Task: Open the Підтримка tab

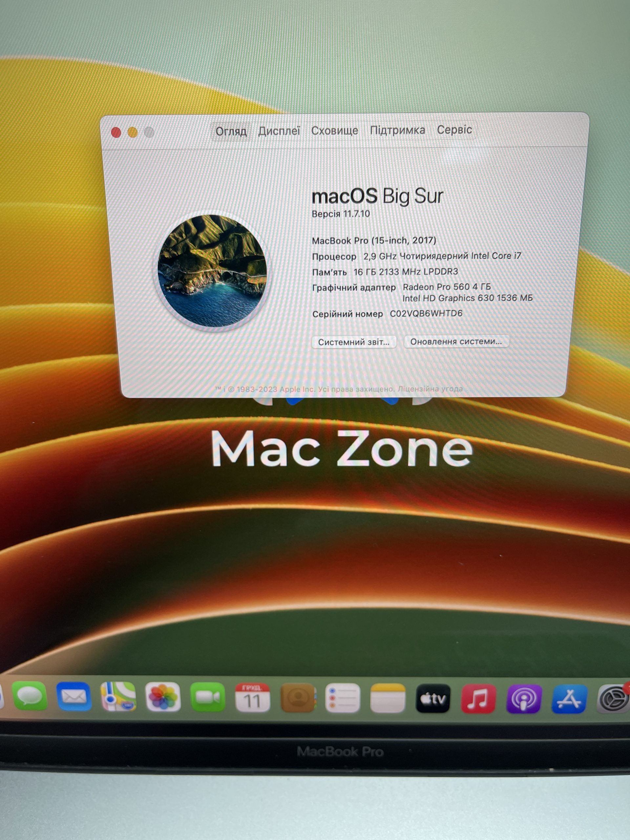Action: [x=397, y=130]
